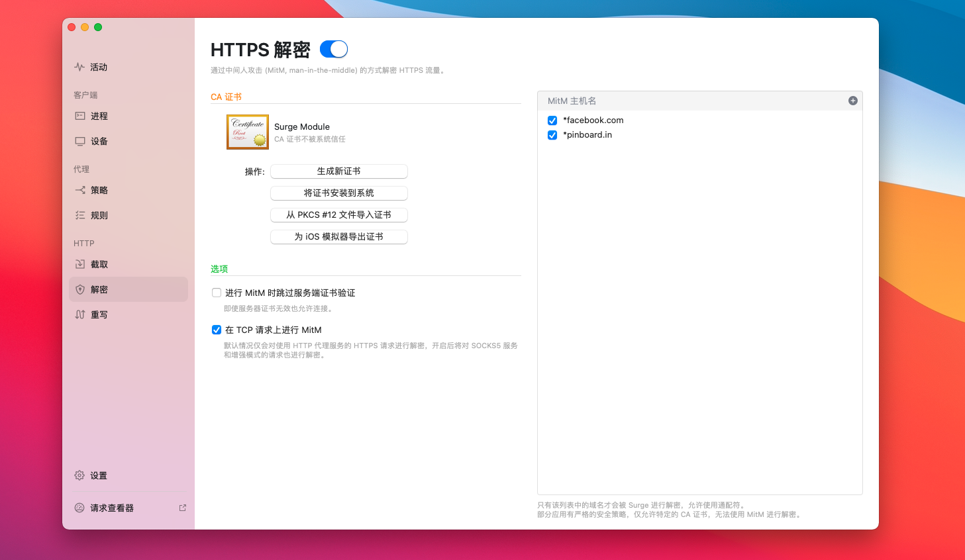Uncheck the *facebook.com hostname checkbox

point(552,120)
